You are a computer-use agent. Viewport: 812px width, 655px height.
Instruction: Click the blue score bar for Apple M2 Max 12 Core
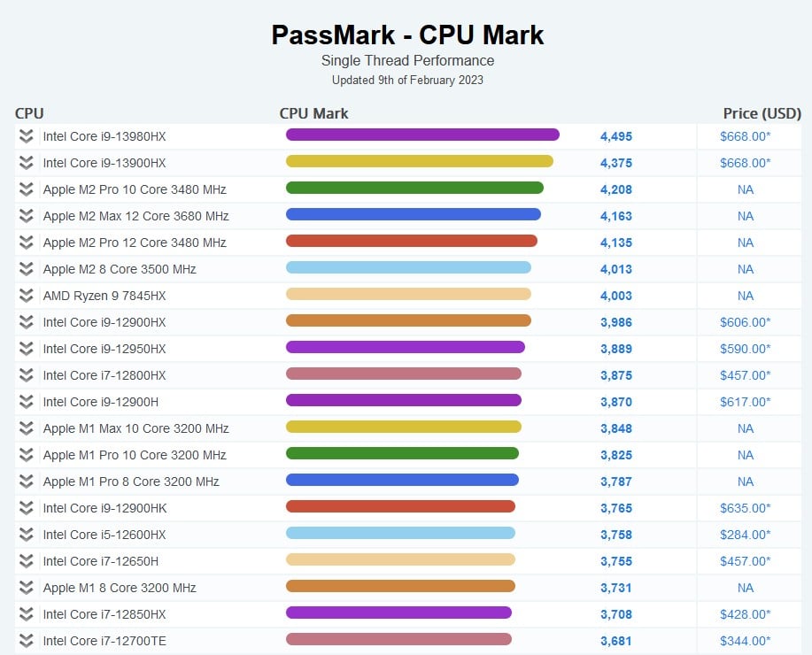click(x=414, y=214)
